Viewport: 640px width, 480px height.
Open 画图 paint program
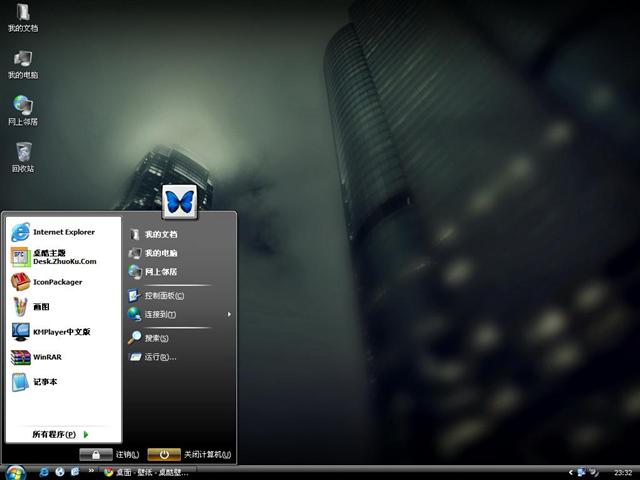click(64, 307)
